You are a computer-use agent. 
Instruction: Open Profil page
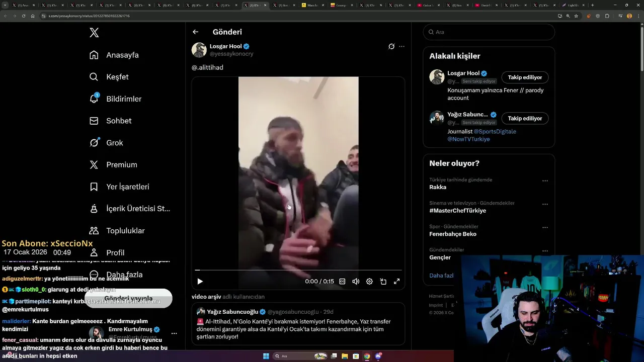point(115,252)
